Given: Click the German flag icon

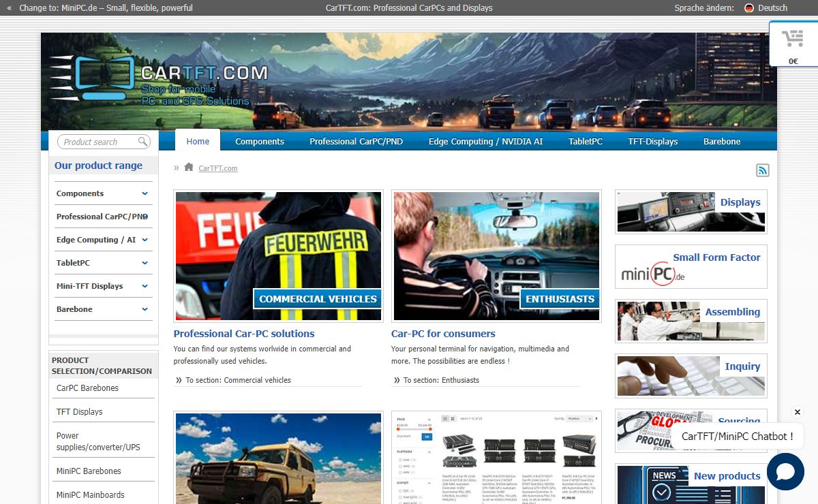Looking at the screenshot, I should click(748, 8).
